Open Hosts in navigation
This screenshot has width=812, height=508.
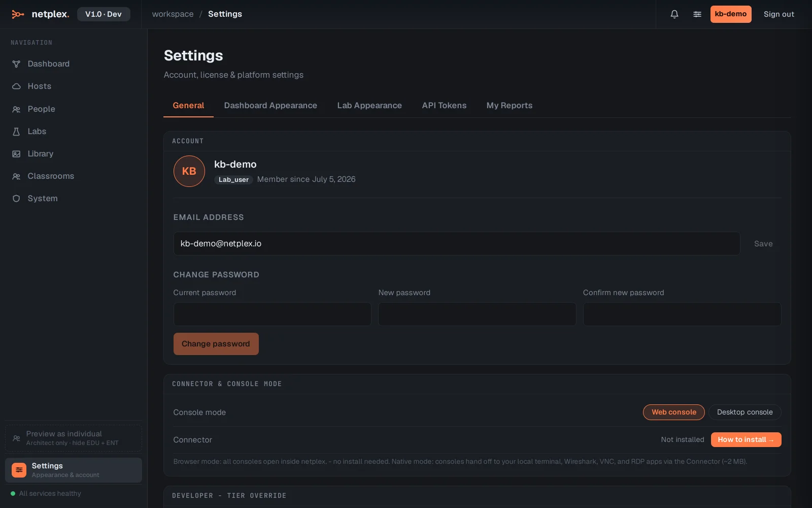[74, 86]
